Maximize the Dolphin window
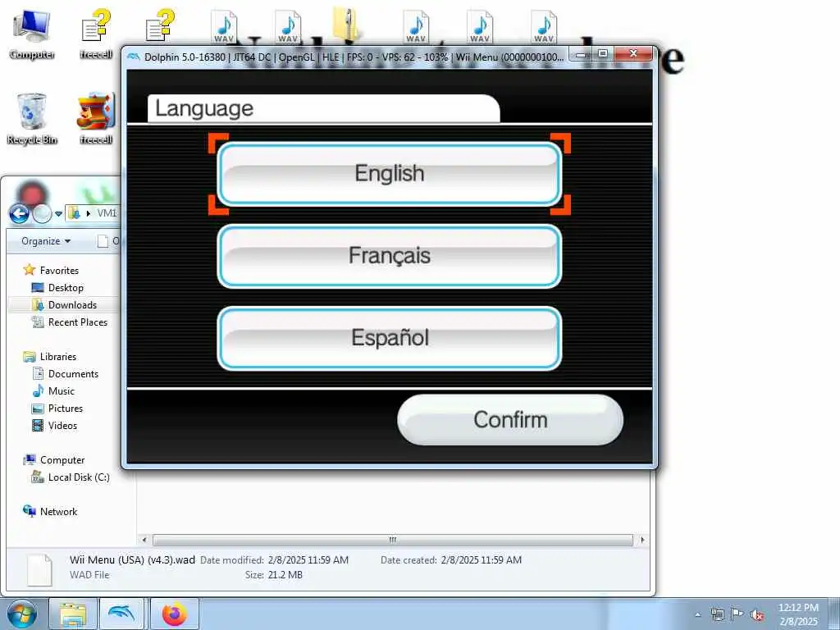Screen dimensions: 840x630 (x=603, y=54)
